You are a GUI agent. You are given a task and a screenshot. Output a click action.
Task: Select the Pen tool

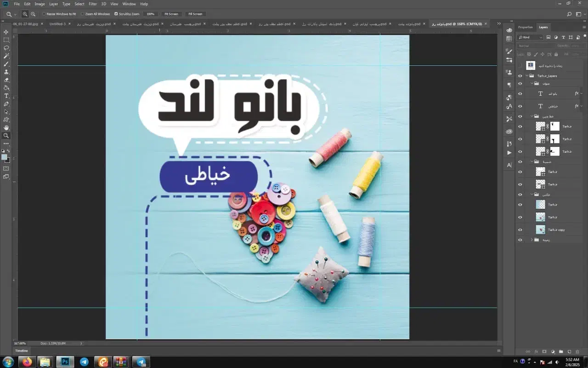[6, 104]
